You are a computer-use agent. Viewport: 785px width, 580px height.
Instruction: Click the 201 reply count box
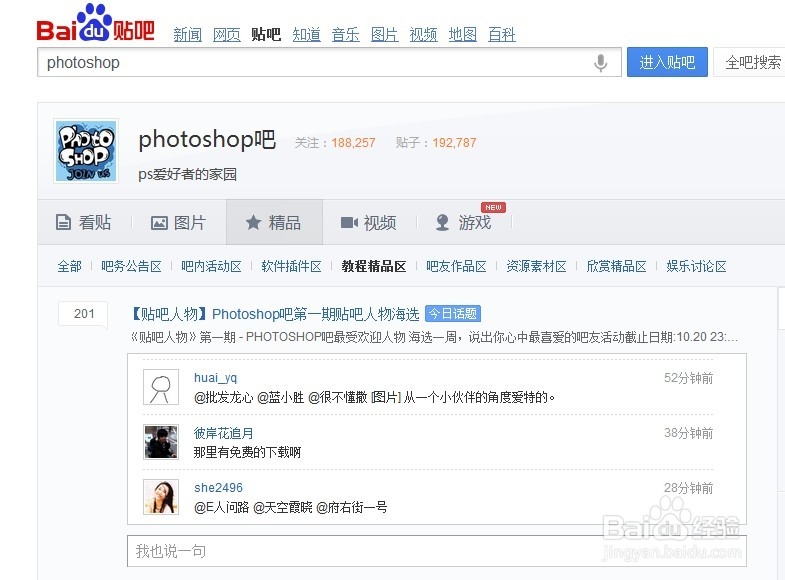point(83,314)
